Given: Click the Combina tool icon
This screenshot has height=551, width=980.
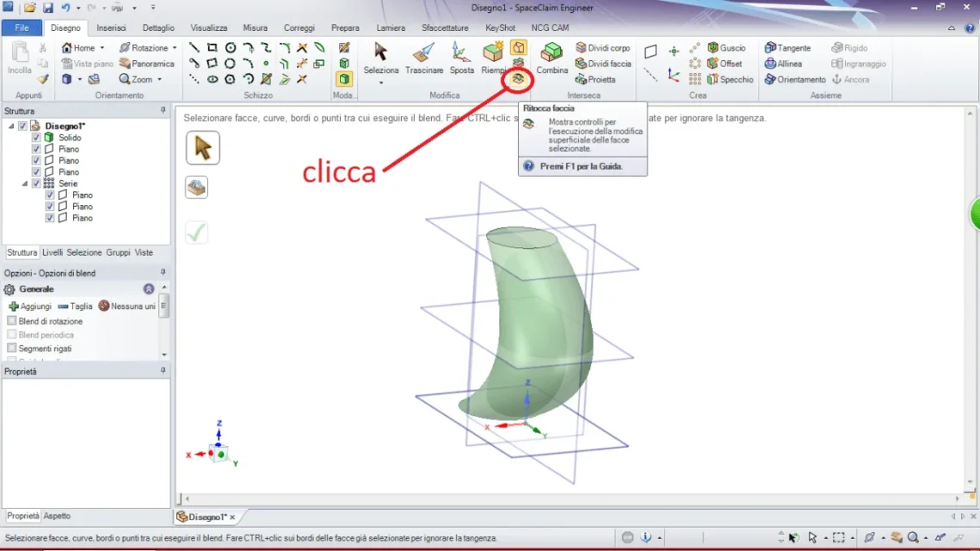Looking at the screenshot, I should [x=552, y=58].
